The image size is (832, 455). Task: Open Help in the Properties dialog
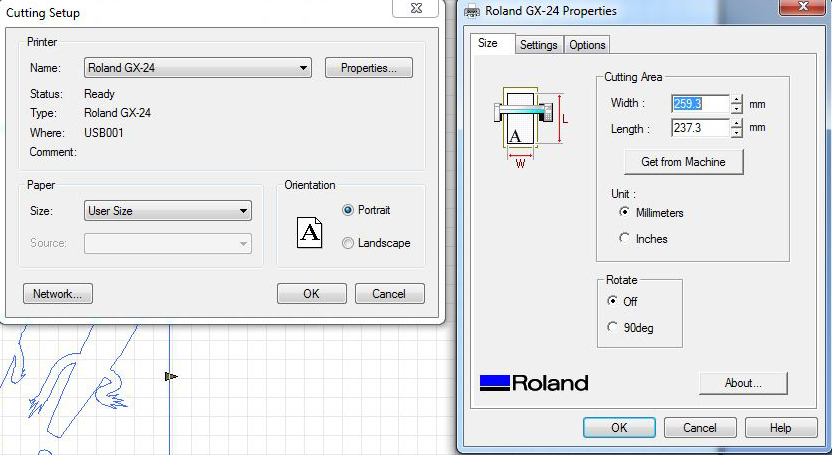pos(781,427)
